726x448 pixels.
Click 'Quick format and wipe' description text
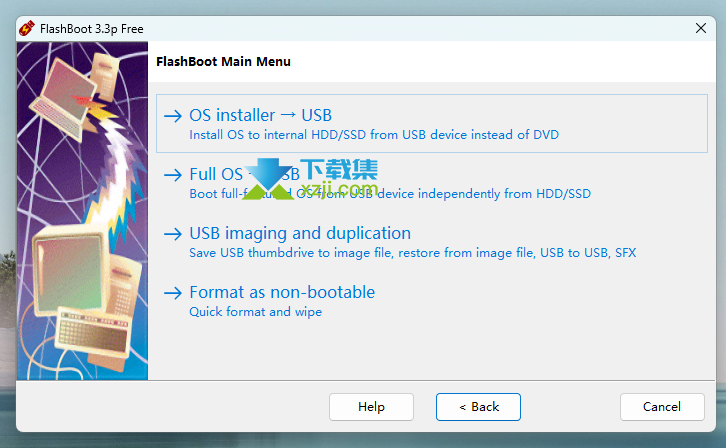[256, 312]
